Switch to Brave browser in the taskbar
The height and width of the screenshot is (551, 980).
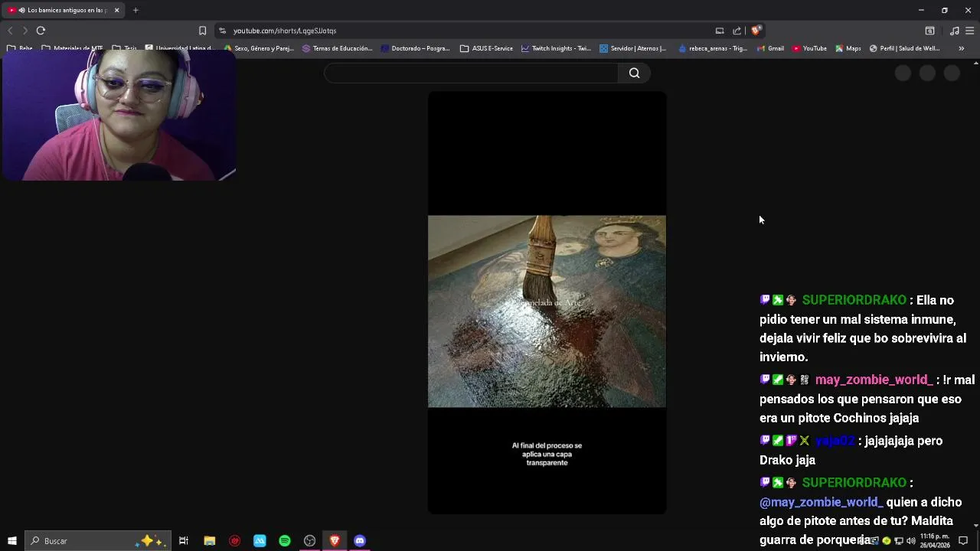(335, 540)
